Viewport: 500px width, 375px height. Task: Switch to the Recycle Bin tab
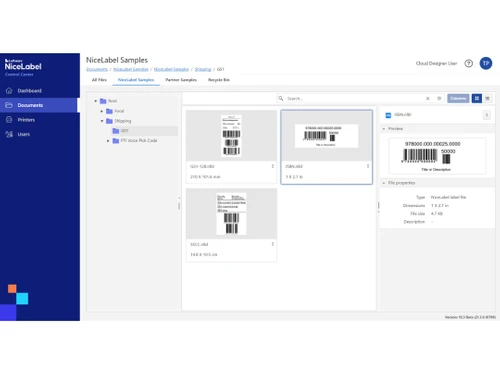coord(219,80)
